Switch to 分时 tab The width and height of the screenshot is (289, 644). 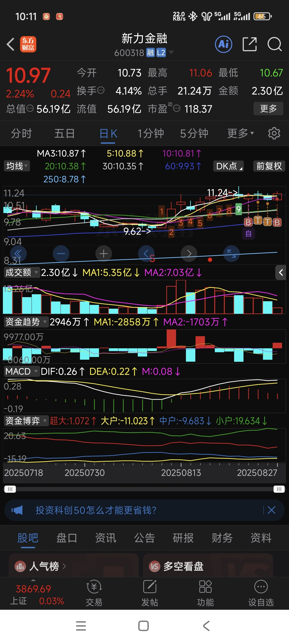point(21,133)
